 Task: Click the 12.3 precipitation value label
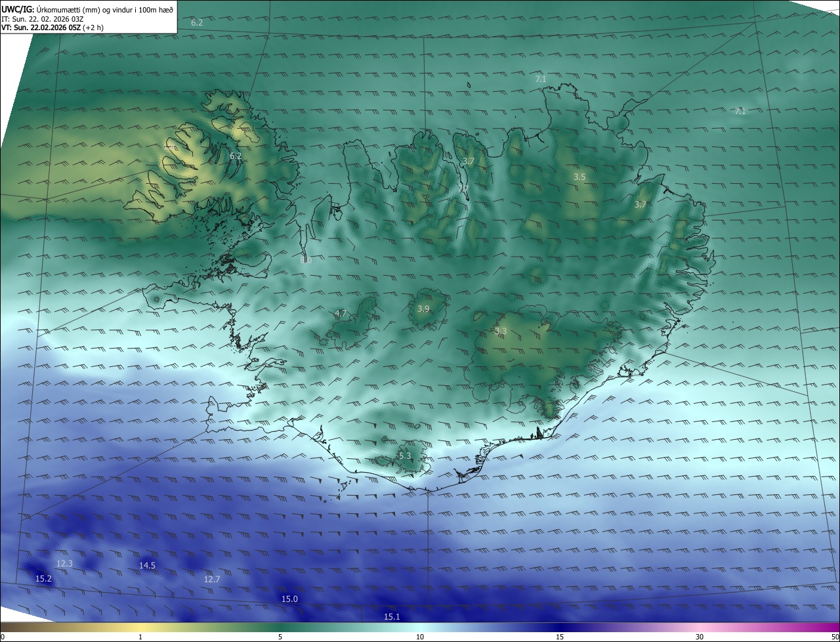click(64, 563)
